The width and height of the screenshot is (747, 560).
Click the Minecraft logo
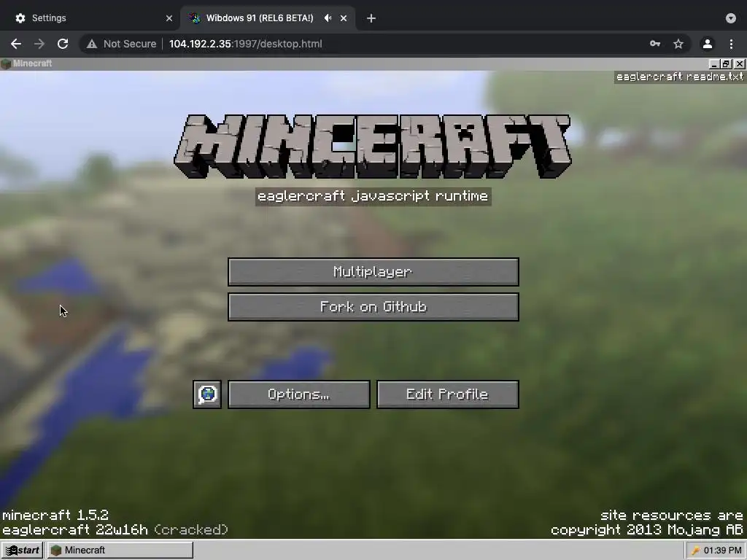(373, 147)
